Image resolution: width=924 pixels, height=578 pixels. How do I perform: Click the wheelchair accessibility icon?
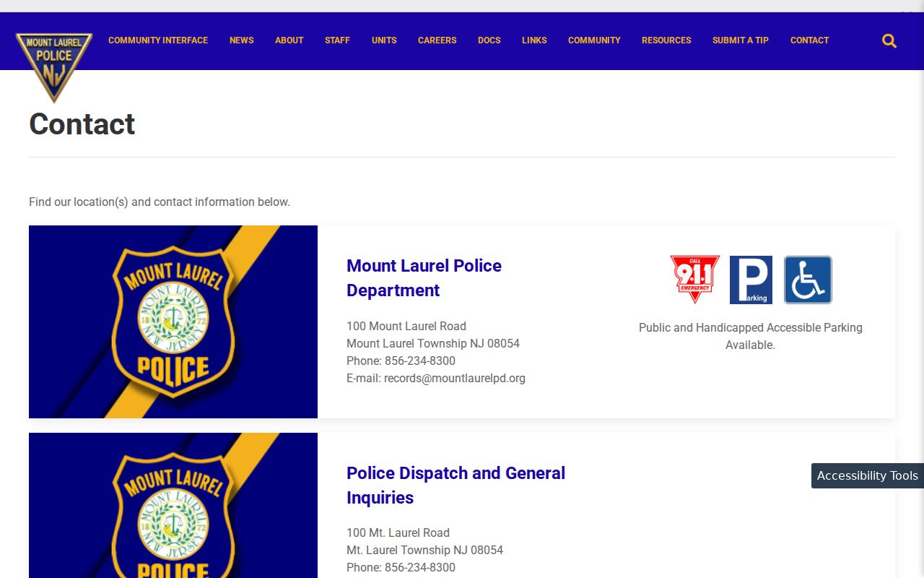(808, 280)
